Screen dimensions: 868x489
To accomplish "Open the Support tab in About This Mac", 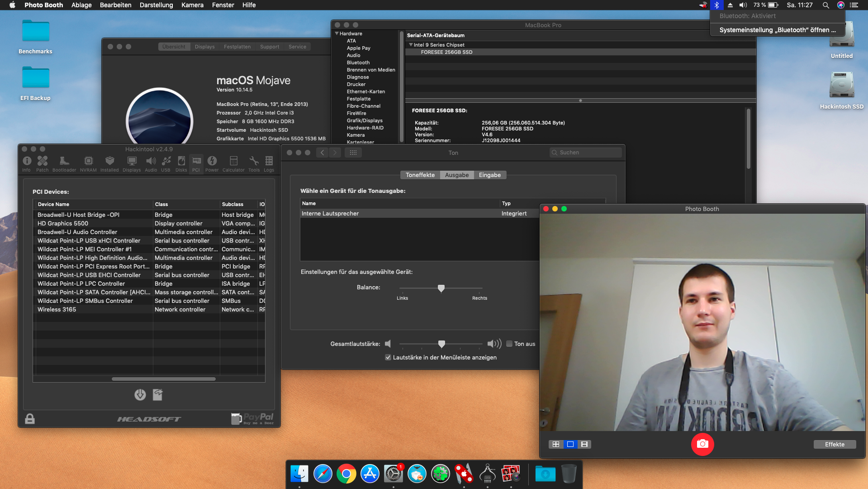I will (x=270, y=47).
